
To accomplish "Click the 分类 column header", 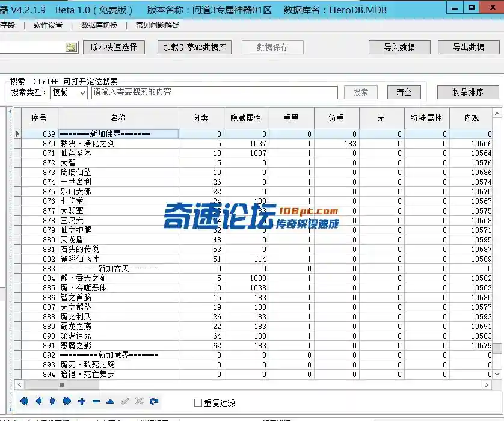I will tap(201, 118).
